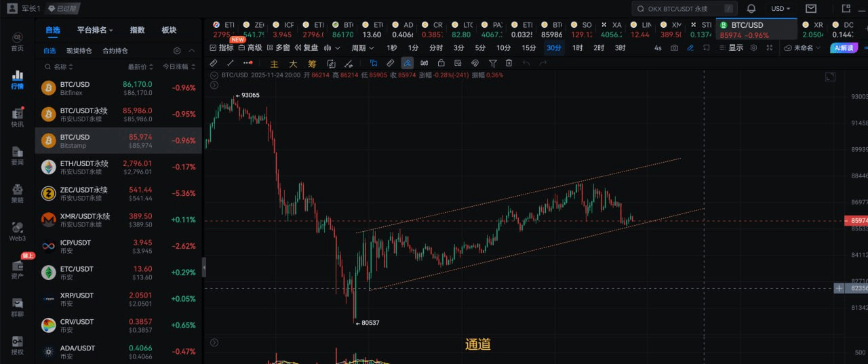Open the Web3 sidebar icon
Image resolution: width=868 pixels, height=364 pixels.
[17, 231]
